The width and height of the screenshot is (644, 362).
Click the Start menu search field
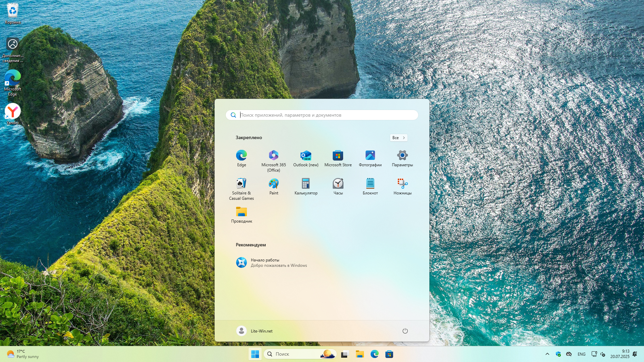[x=322, y=115]
